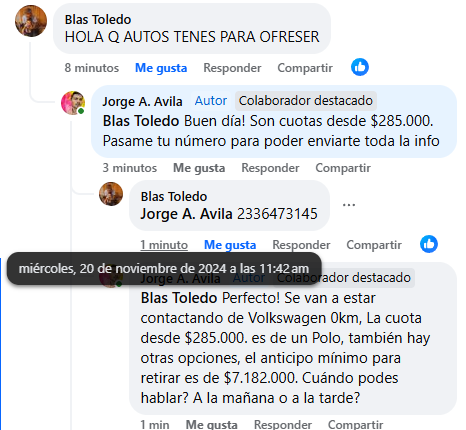Click the underlined 1 minuto timestamp
Image resolution: width=466 pixels, height=430 pixels.
tap(164, 245)
